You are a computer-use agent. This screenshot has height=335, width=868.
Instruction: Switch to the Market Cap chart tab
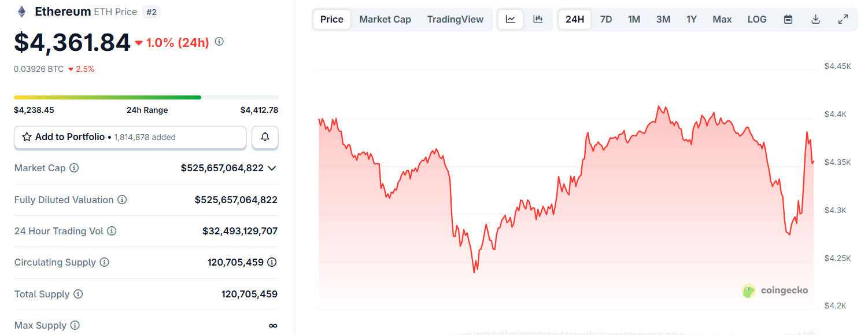(x=385, y=19)
